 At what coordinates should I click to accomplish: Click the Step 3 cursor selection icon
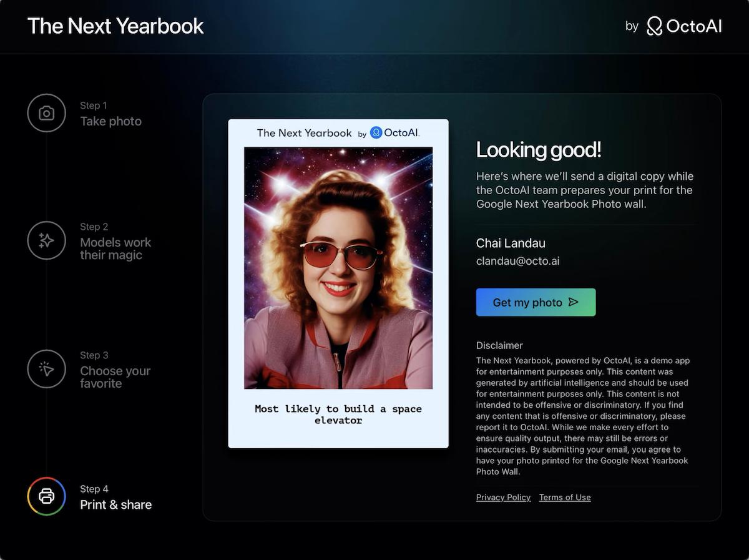[x=47, y=369]
